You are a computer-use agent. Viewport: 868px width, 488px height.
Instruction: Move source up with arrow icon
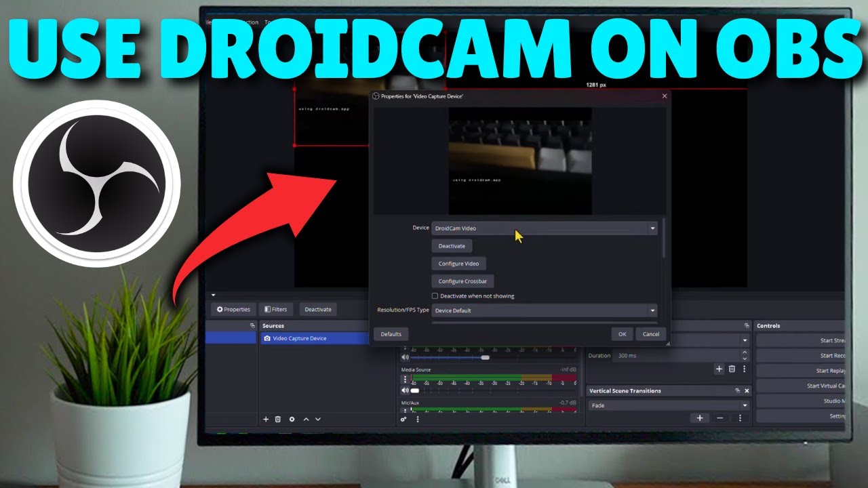click(x=306, y=420)
